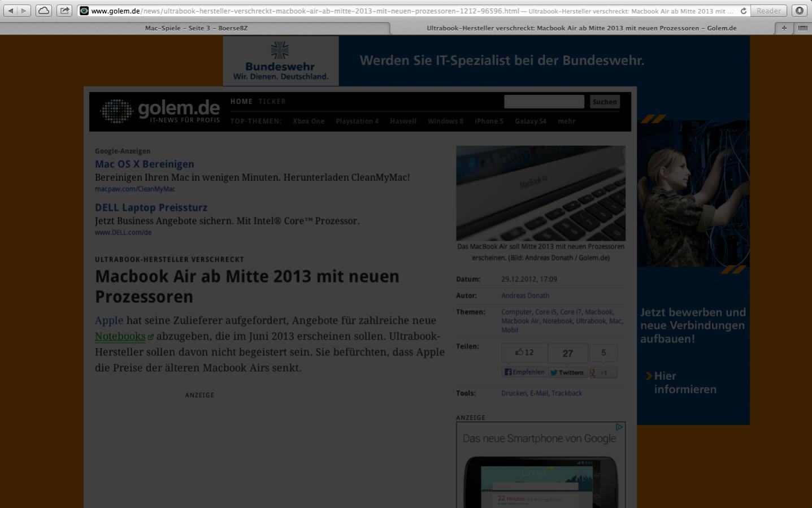Go back with Safari's back arrow

(x=11, y=11)
